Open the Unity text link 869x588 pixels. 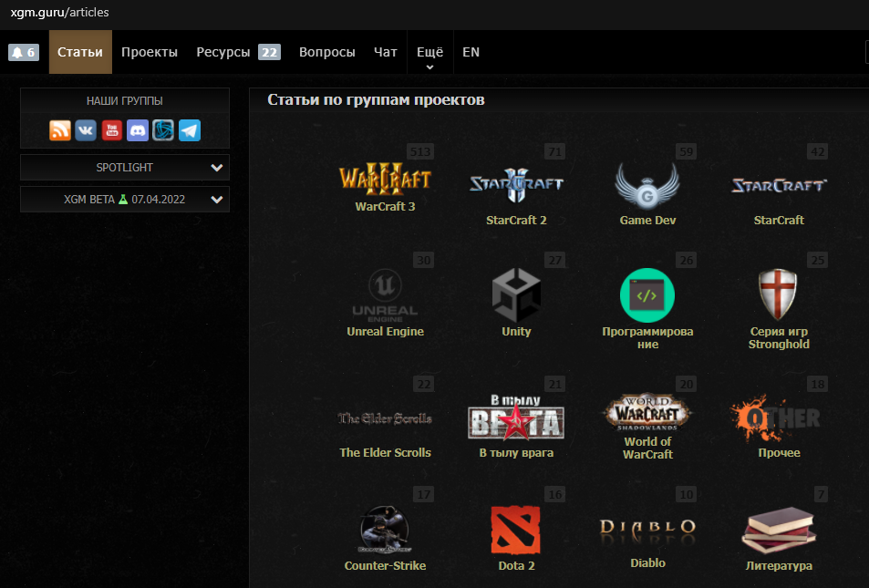(516, 332)
